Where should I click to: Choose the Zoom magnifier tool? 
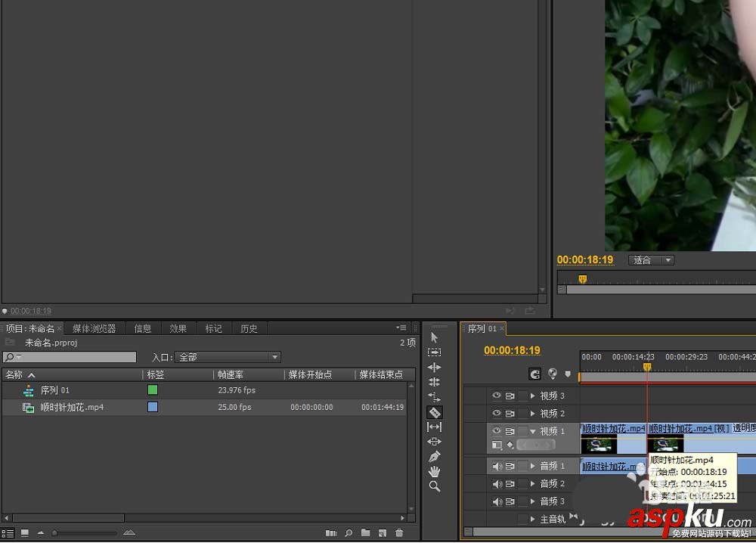pos(435,486)
